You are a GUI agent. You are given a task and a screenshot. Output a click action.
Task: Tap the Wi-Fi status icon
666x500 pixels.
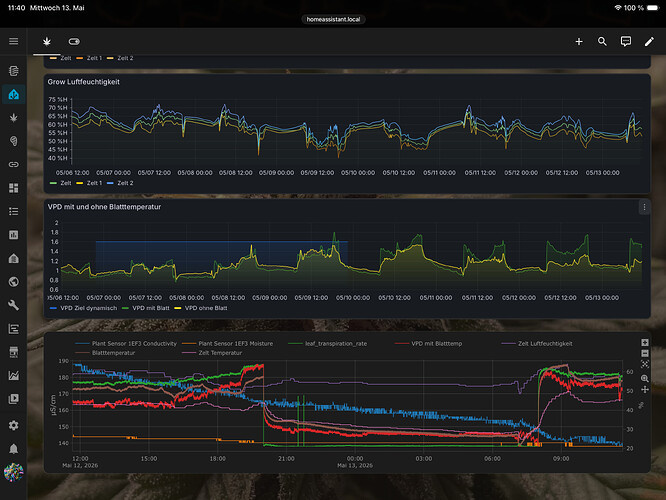pos(618,8)
